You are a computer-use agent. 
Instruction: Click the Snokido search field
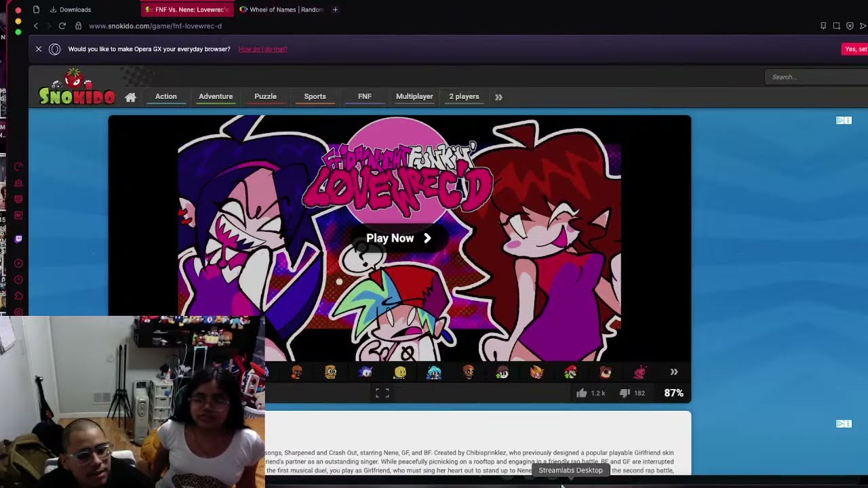coord(816,77)
